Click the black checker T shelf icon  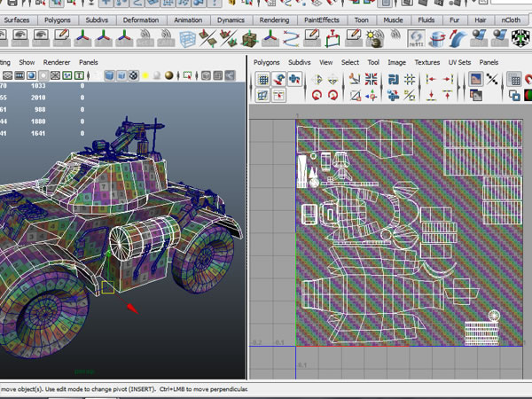pyautogui.click(x=520, y=39)
